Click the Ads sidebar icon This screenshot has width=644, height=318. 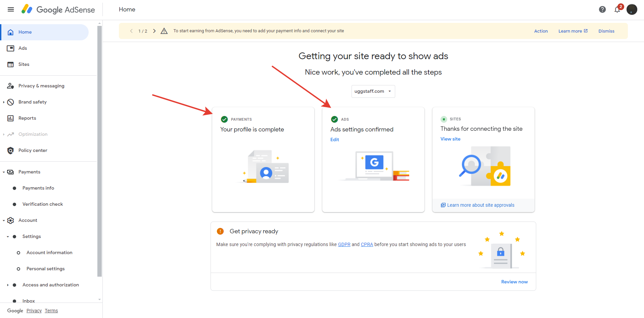tap(10, 48)
